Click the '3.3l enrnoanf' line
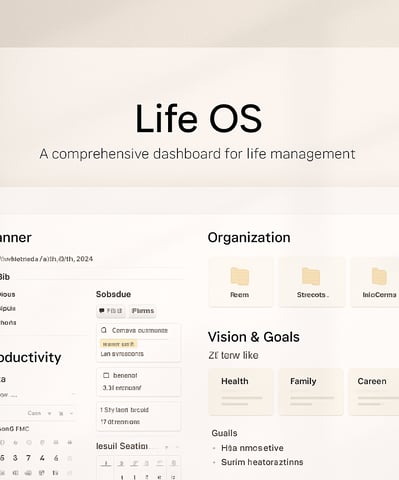 (x=122, y=388)
